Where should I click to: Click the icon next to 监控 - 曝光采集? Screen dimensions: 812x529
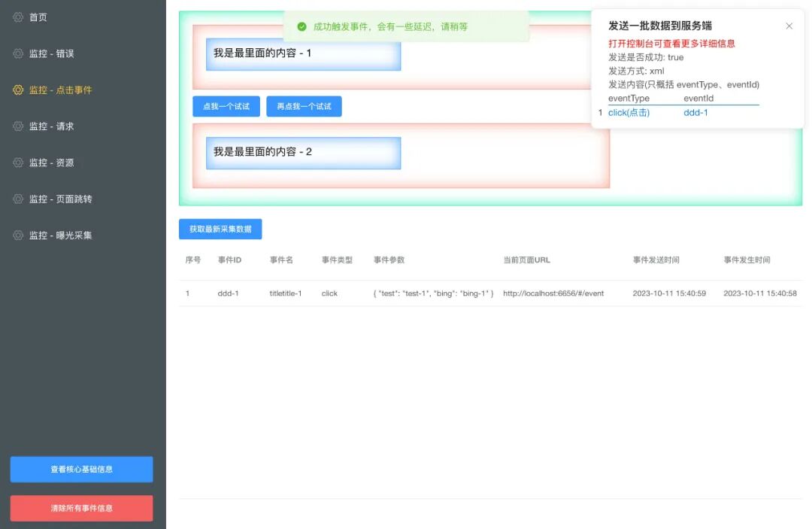(x=18, y=235)
